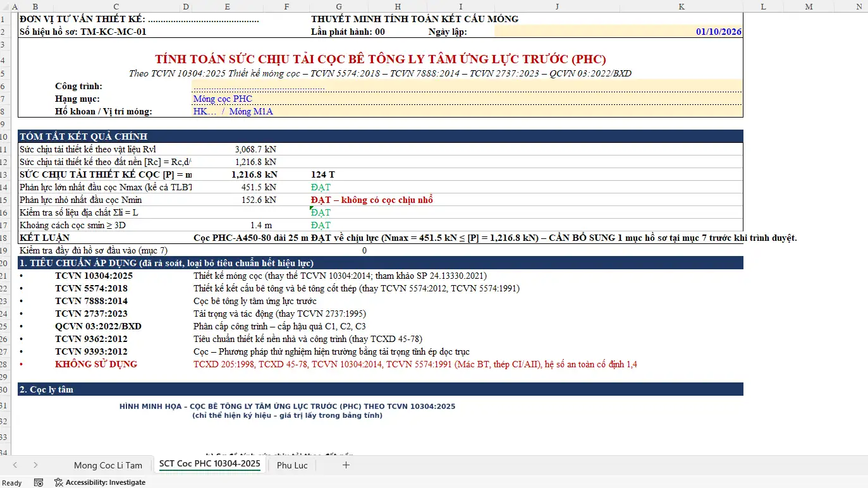868x488 pixels.
Task: Click the Công trình input cell
Action: (468, 86)
